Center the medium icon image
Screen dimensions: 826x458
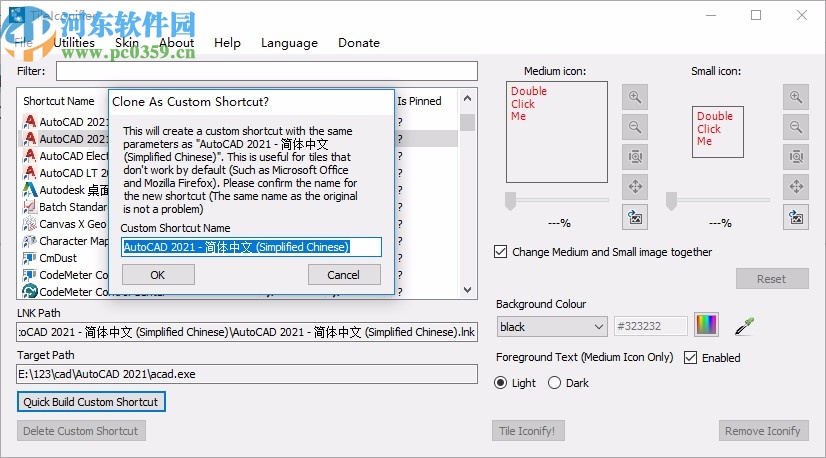click(x=635, y=187)
